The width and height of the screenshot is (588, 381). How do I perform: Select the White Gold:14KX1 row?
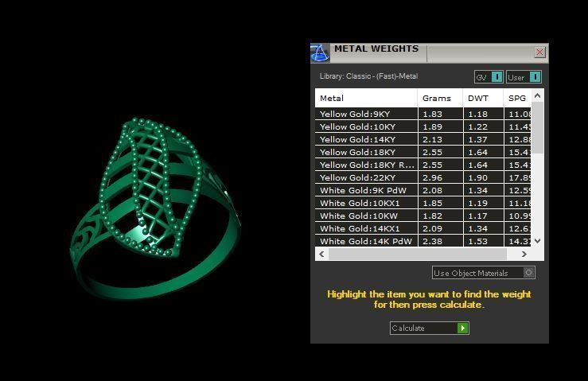pos(423,229)
